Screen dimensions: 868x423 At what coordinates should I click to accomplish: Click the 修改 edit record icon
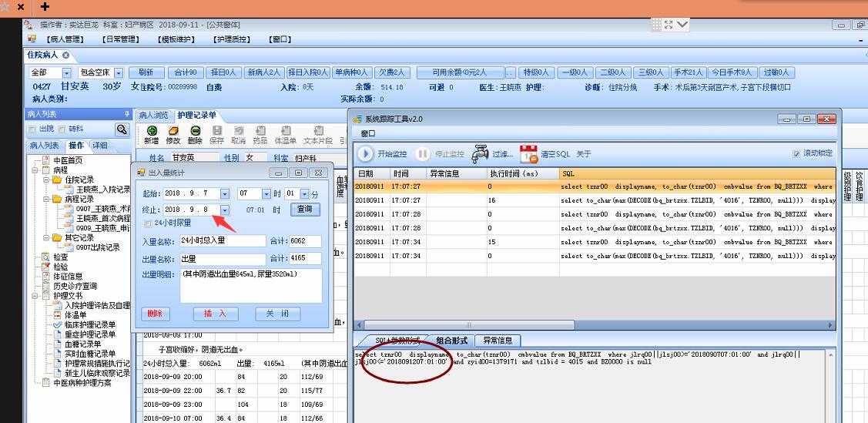coord(173,131)
